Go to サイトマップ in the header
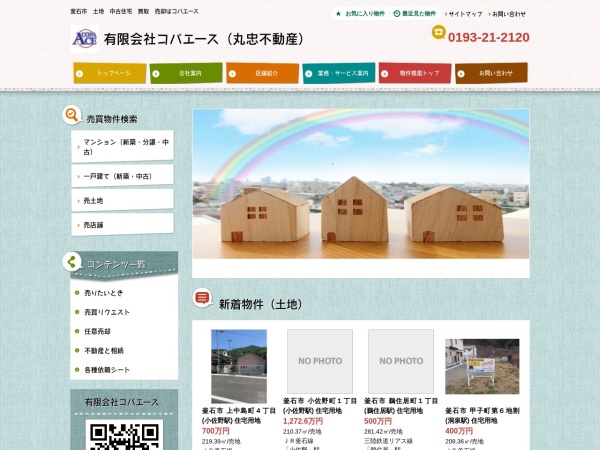600x450 pixels. pos(465,14)
